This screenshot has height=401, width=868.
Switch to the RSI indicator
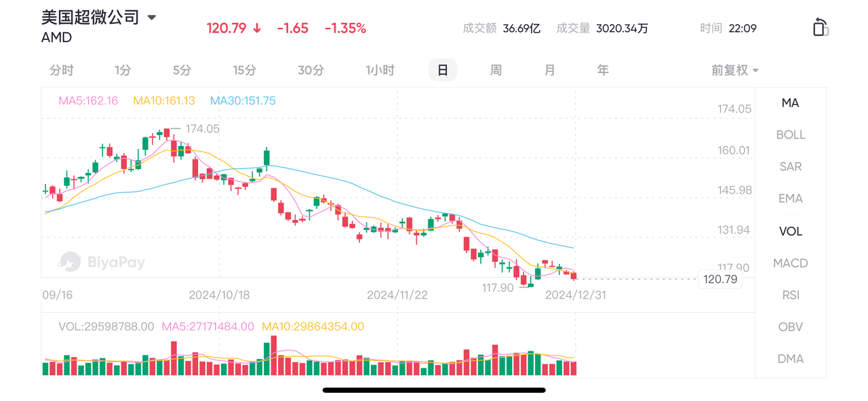(790, 295)
